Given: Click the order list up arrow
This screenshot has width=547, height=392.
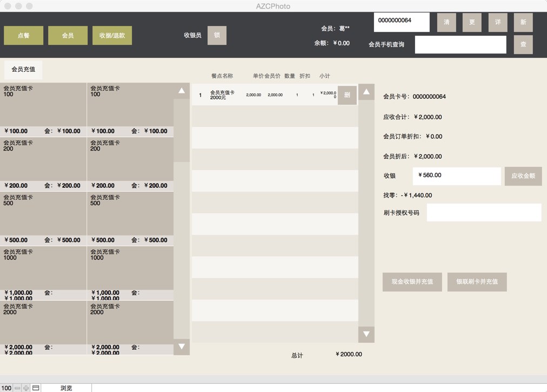Looking at the screenshot, I should [x=366, y=92].
